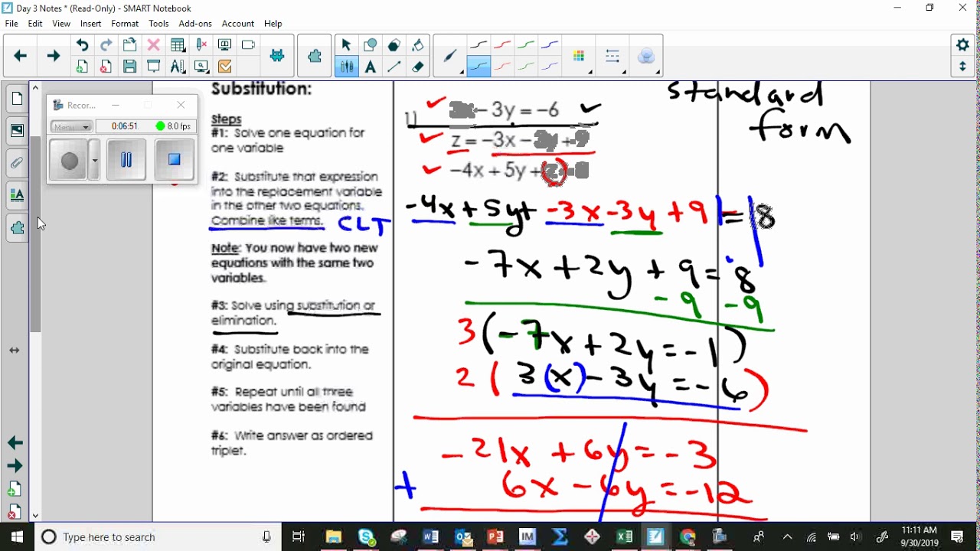
Task: Choose the Shapes tool
Action: [371, 45]
